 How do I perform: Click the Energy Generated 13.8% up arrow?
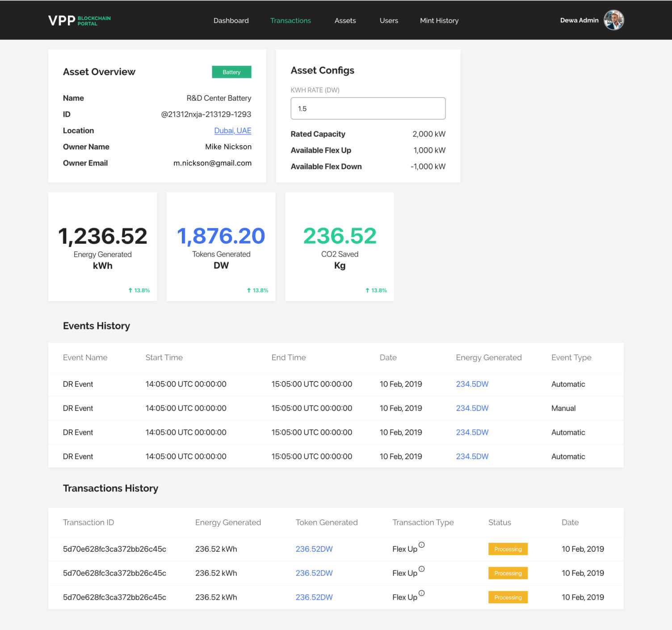click(130, 290)
